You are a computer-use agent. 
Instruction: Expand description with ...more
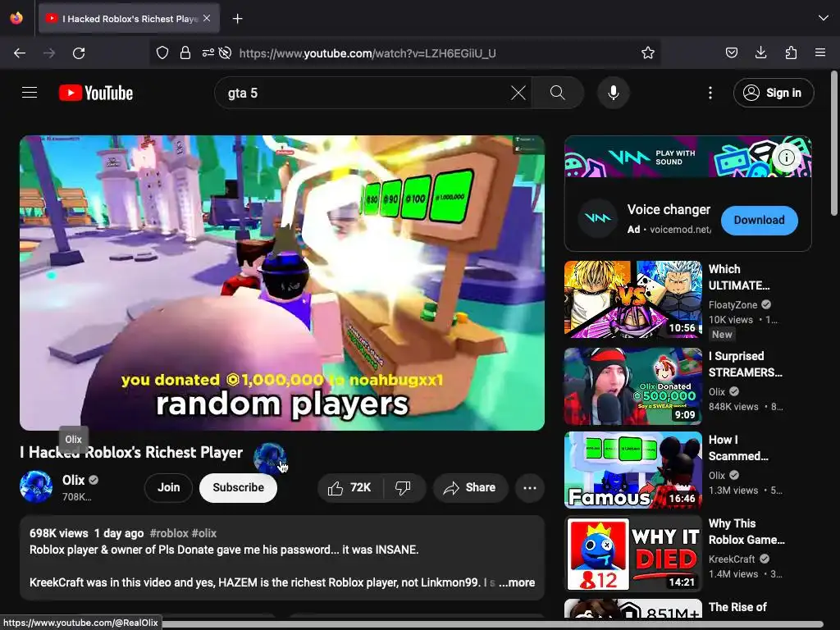[517, 582]
